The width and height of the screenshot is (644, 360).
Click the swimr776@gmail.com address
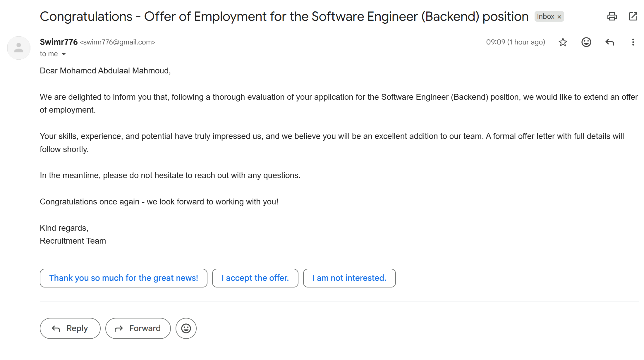click(118, 42)
